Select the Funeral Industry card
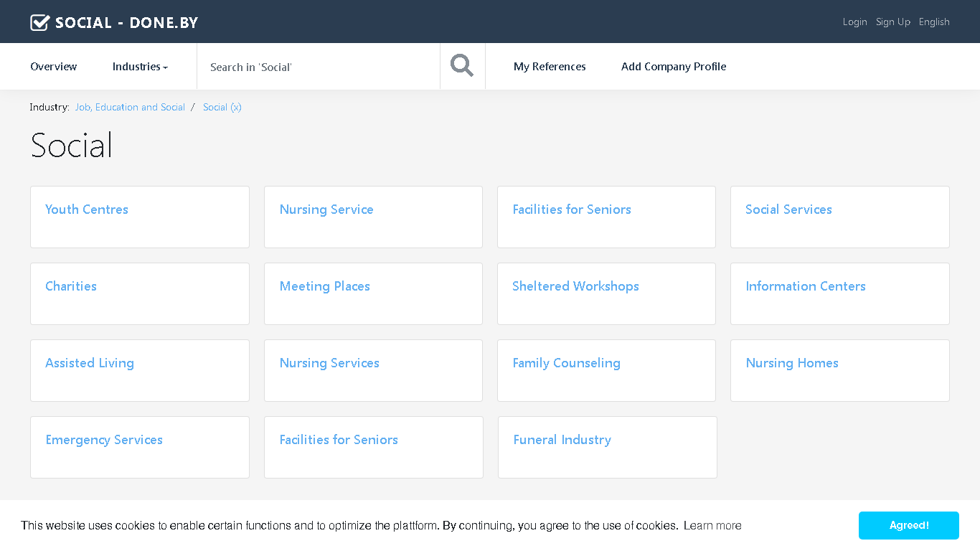This screenshot has width=980, height=551. (x=608, y=448)
